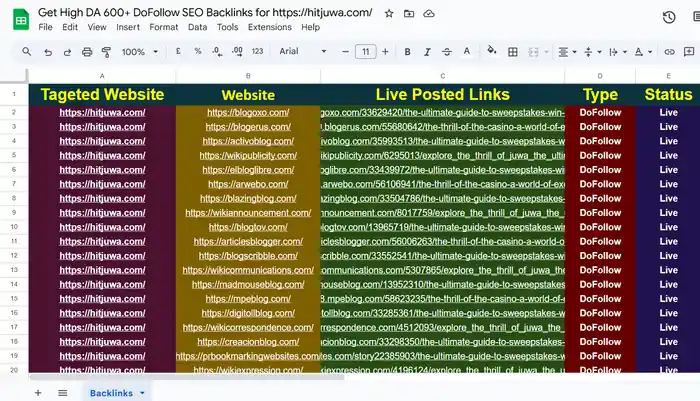Image resolution: width=700 pixels, height=401 pixels.
Task: Check the cloud save status icon
Action: click(x=429, y=13)
